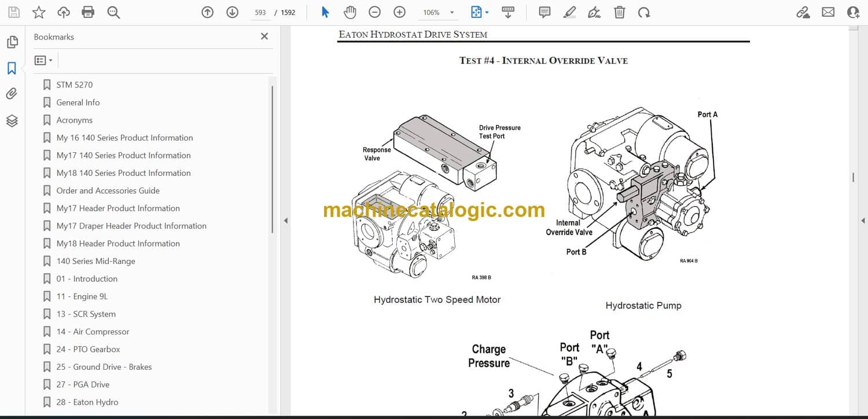Print the document using printer icon
Screen dimensions: 868x419
tap(88, 12)
